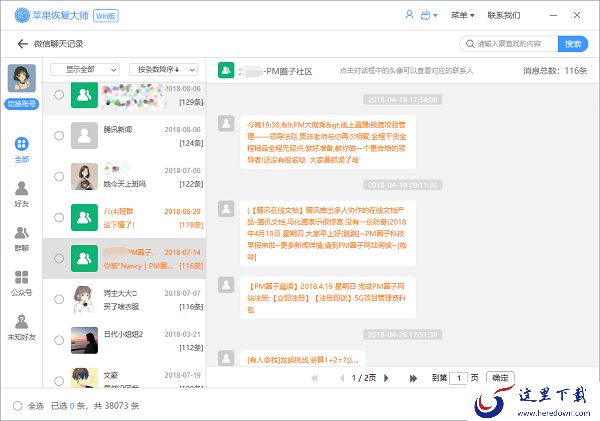Select the 全部 category in sidebar
Screen dimensions: 600x421
(x=21, y=150)
